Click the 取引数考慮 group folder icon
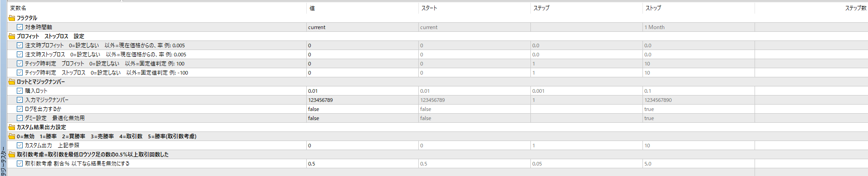Image resolution: width=868 pixels, height=176 pixels. pos(12,155)
